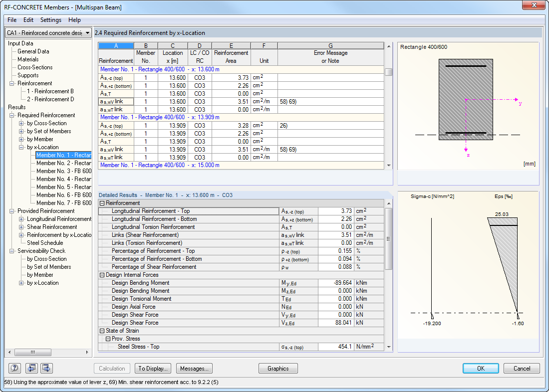Viewport: 549px width, 392px height.
Task: Collapse the Required Reinforcement by x-Location node
Action: coord(21,147)
